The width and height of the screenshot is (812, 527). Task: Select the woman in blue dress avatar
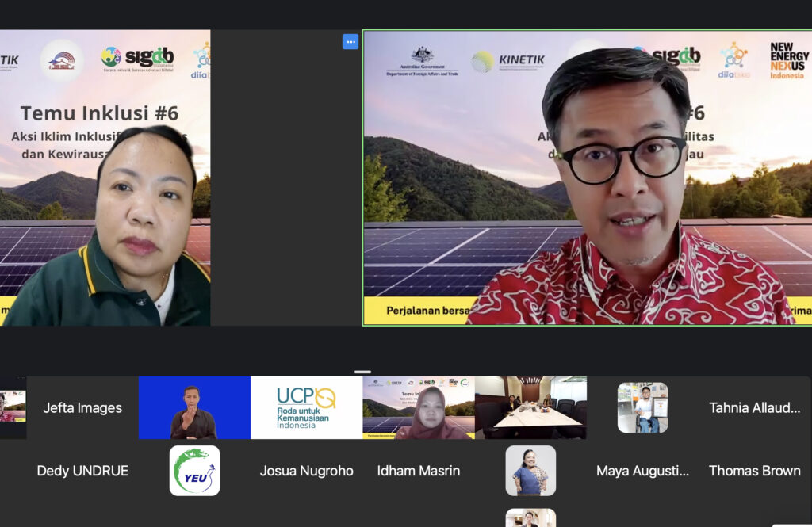click(x=530, y=471)
